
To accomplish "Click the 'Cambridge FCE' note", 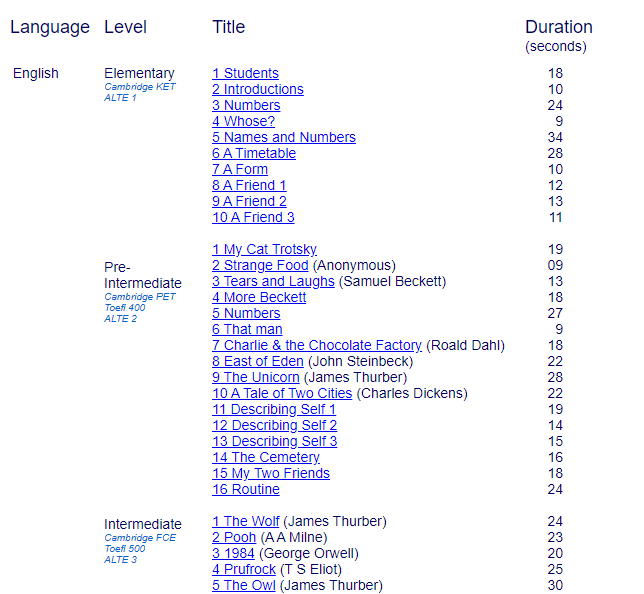I will (140, 538).
